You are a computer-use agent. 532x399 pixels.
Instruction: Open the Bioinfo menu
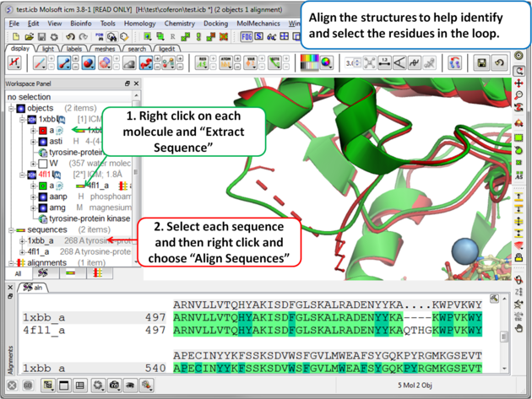[x=81, y=24]
